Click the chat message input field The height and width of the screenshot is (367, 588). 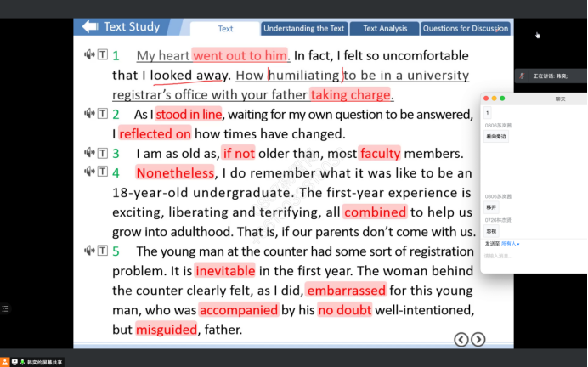(x=527, y=256)
